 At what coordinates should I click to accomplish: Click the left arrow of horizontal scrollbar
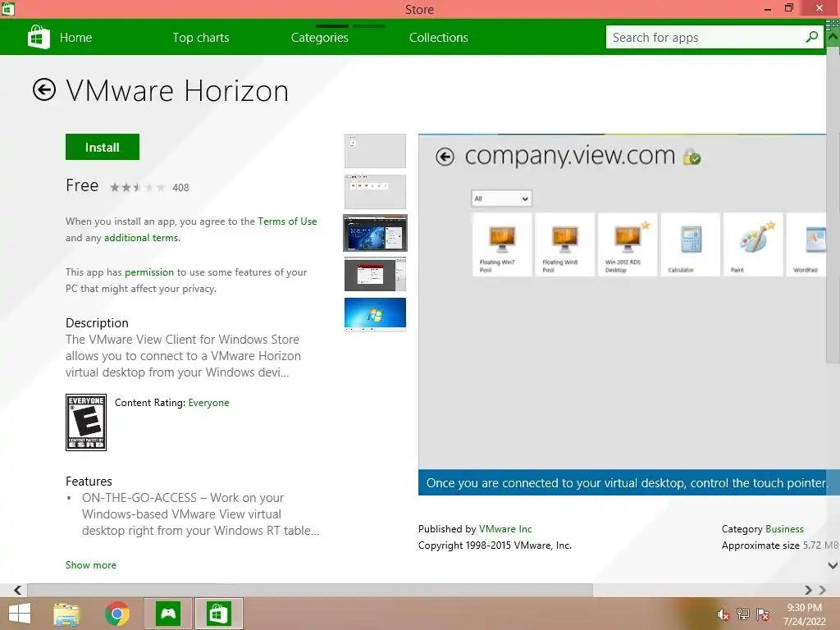18,590
